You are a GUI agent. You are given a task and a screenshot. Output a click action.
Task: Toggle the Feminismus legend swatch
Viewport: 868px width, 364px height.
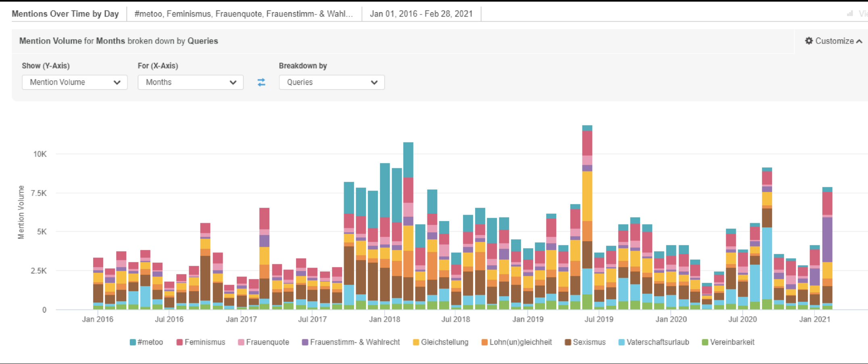[x=180, y=342]
